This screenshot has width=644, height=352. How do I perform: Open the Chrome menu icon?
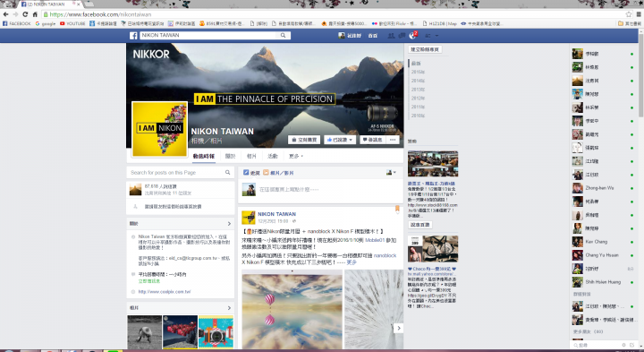pyautogui.click(x=639, y=14)
